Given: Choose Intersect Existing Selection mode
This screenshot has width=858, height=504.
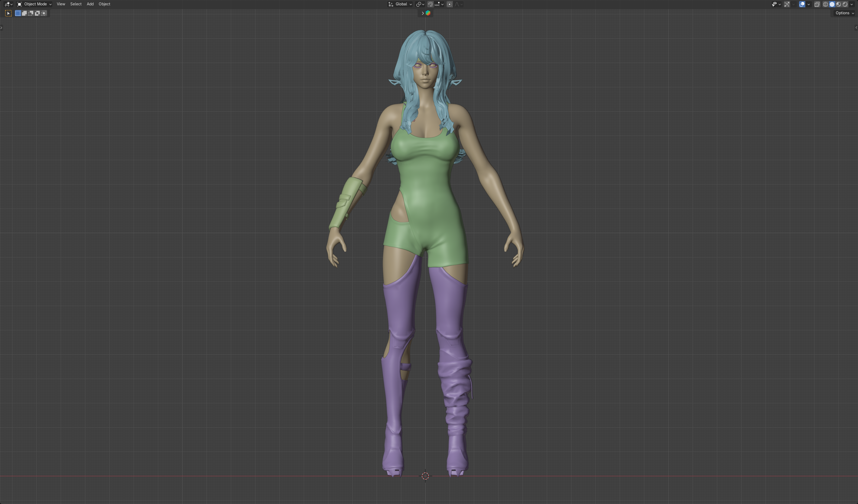Looking at the screenshot, I should point(44,13).
